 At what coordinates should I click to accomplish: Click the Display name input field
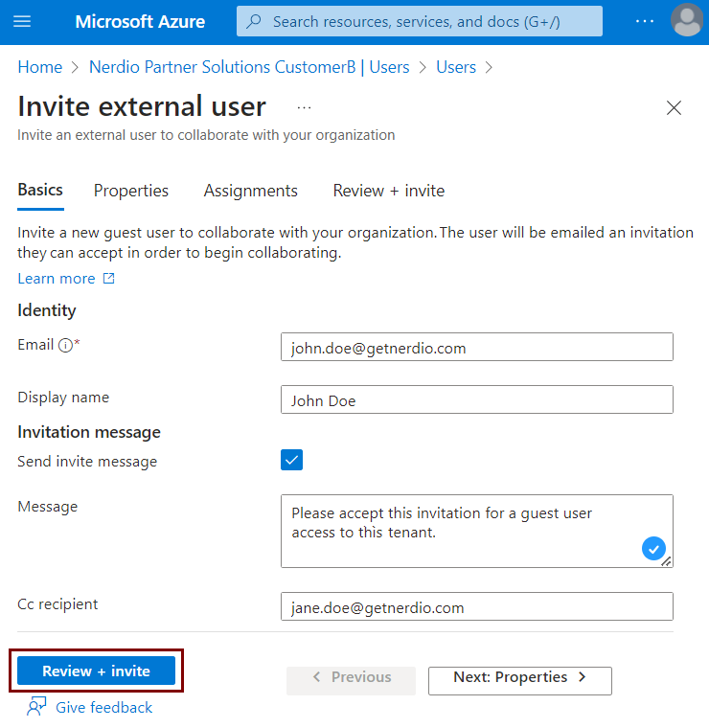point(477,399)
